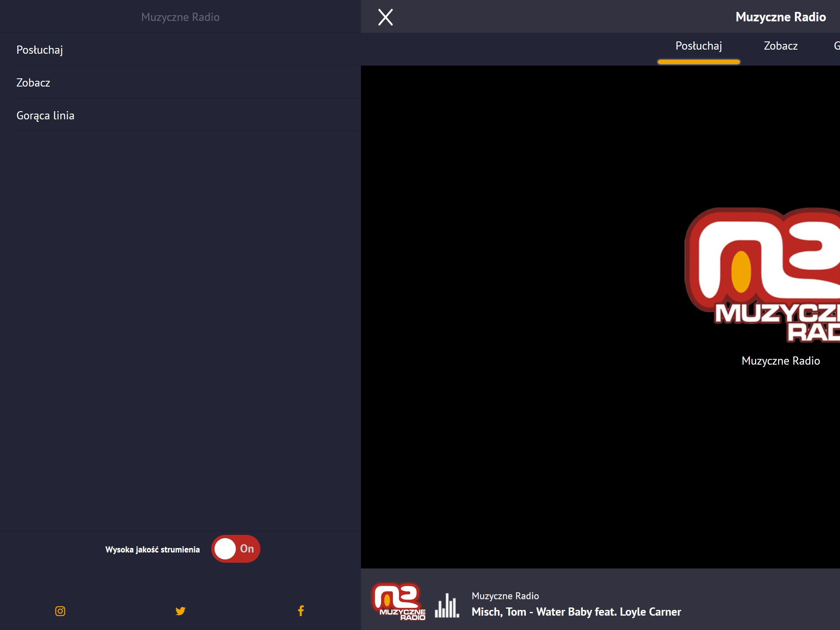Toggle high quality stream switch
The width and height of the screenshot is (840, 630).
236,549
